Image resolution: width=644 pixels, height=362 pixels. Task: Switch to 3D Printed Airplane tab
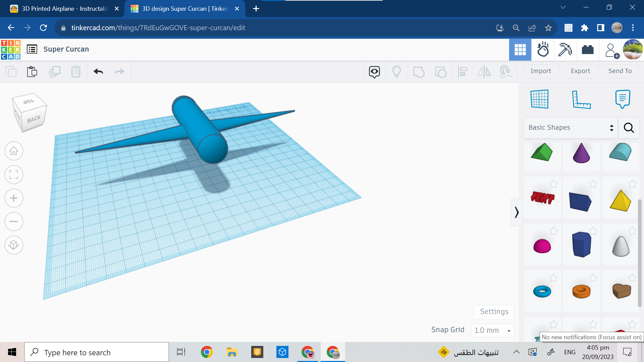pyautogui.click(x=64, y=9)
